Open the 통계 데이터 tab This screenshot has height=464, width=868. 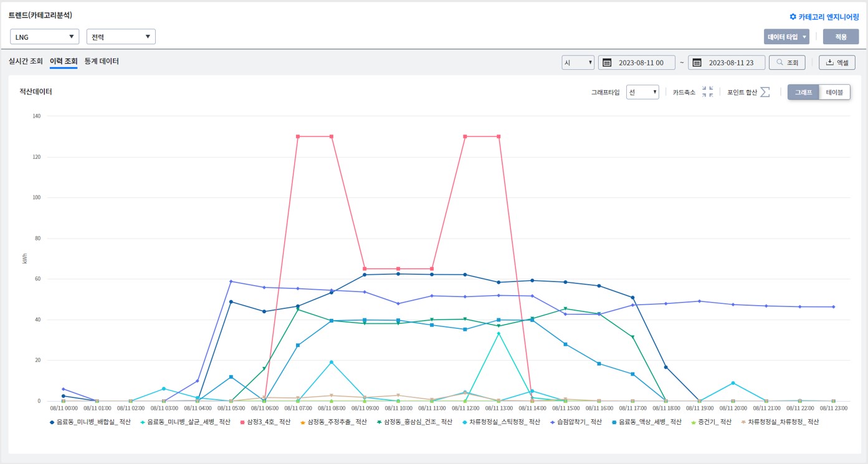(102, 61)
